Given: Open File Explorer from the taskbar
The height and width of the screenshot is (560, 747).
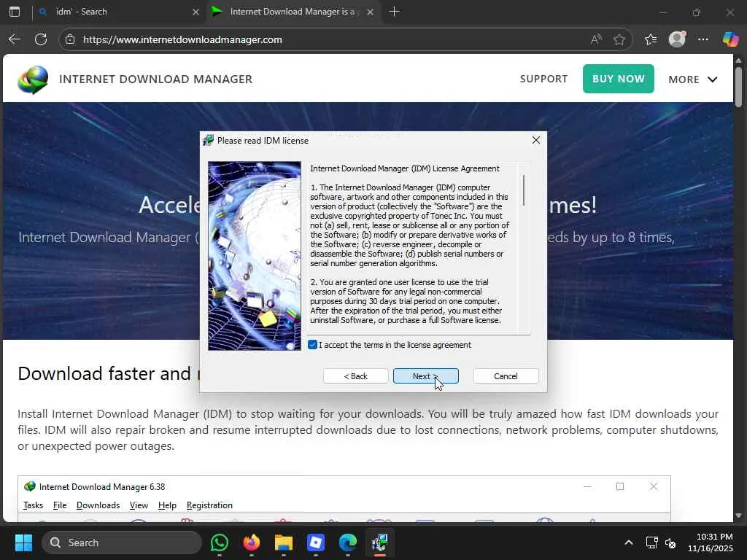Looking at the screenshot, I should (284, 542).
